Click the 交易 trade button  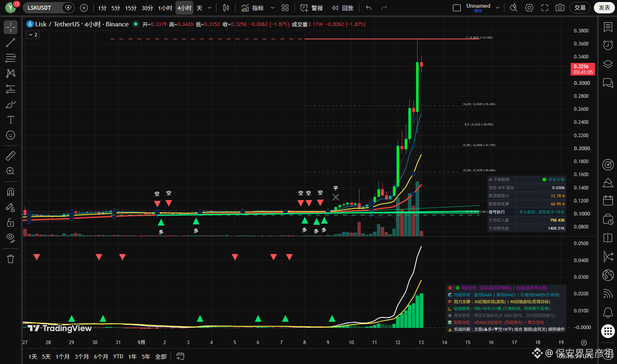point(580,8)
